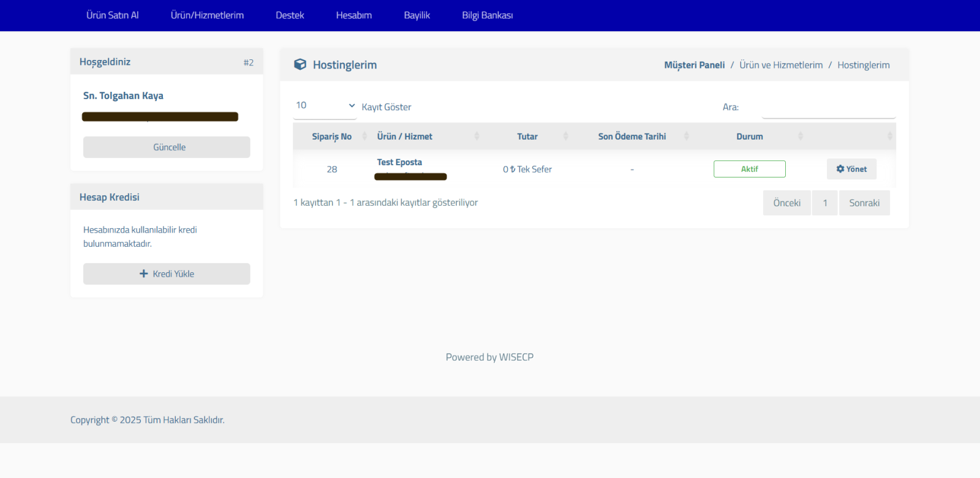Click the Ara search input field
Viewport: 980px width, 478px height.
pos(828,108)
